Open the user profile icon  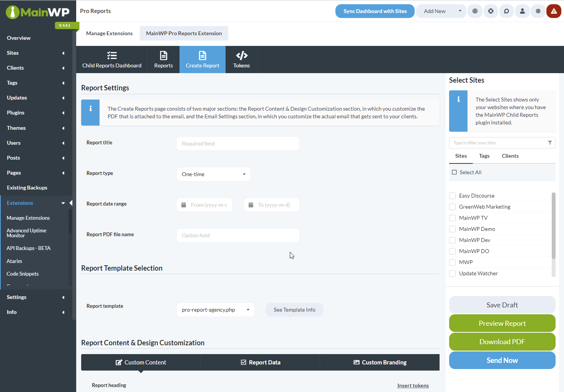click(x=522, y=11)
